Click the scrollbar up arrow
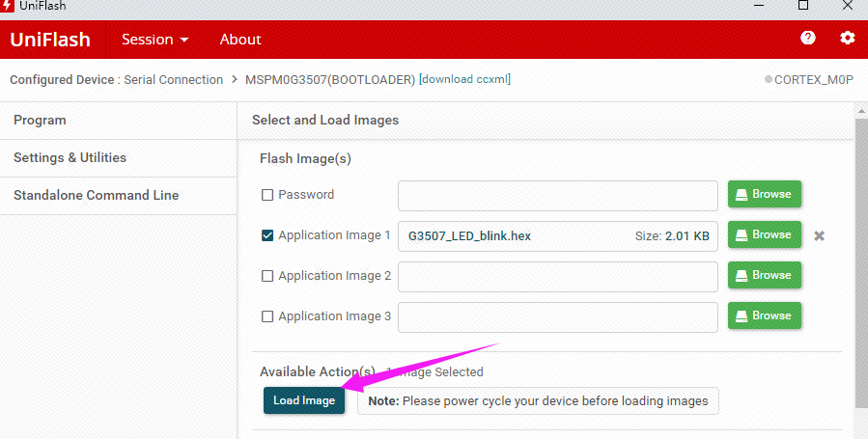Image resolution: width=868 pixels, height=439 pixels. click(861, 110)
